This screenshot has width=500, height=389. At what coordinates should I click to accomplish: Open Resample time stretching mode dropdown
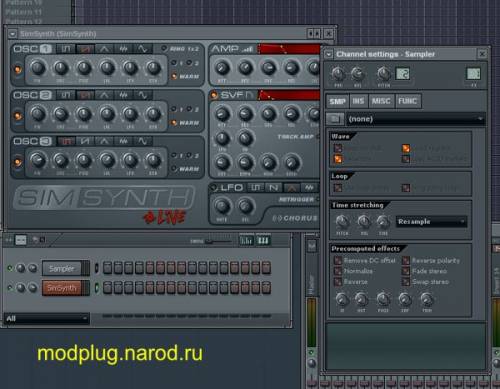[432, 222]
